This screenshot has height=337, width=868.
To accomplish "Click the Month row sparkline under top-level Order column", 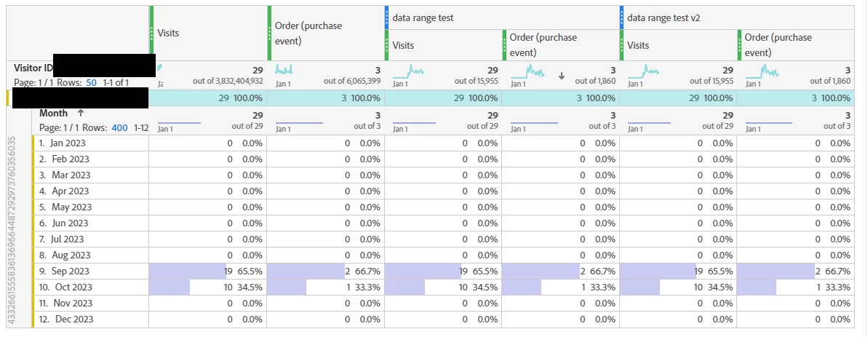I will point(299,123).
